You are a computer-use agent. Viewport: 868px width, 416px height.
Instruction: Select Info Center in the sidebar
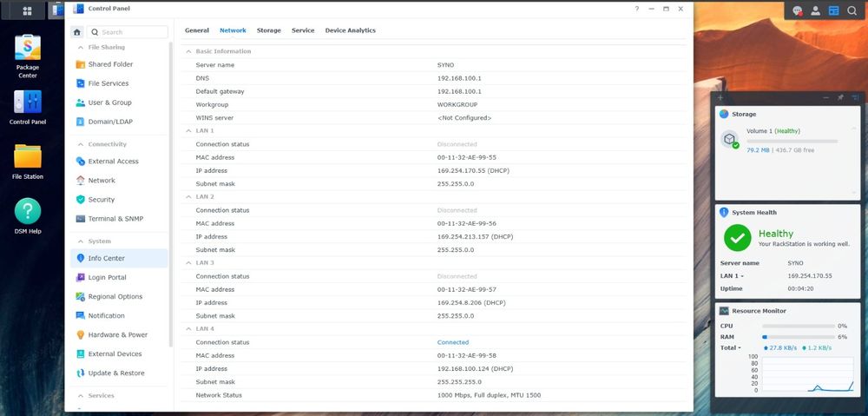pyautogui.click(x=119, y=258)
